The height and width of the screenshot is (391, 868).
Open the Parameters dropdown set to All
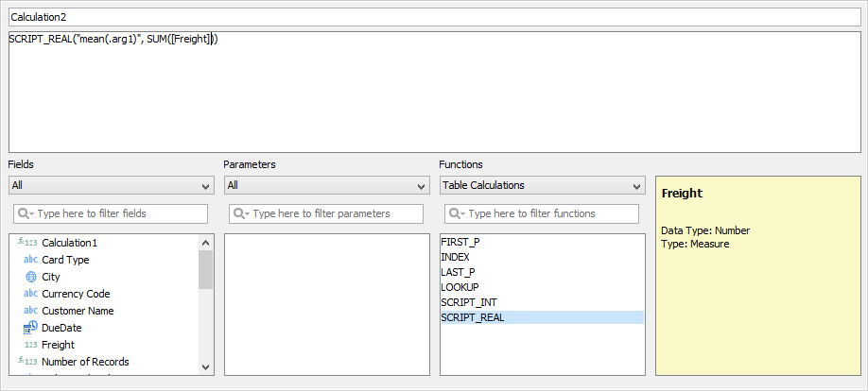[x=326, y=185]
